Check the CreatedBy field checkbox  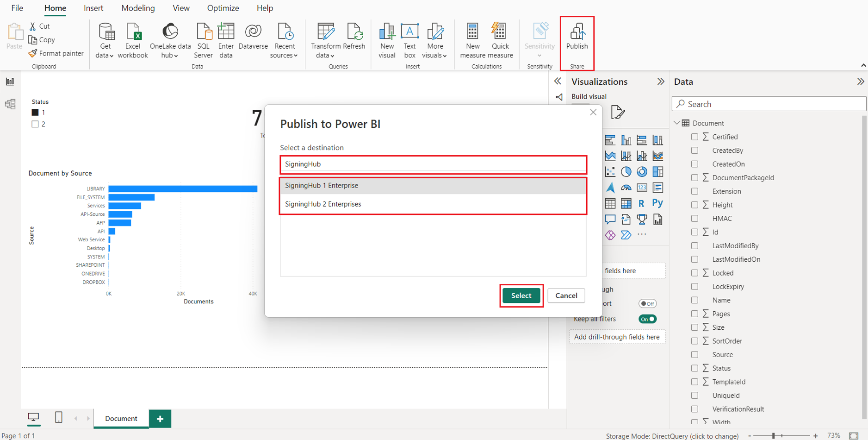tap(694, 151)
